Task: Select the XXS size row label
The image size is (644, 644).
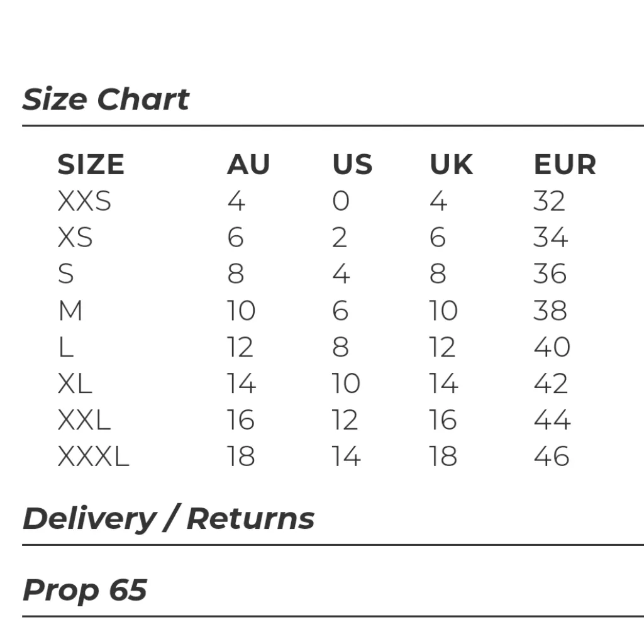Action: coord(84,201)
